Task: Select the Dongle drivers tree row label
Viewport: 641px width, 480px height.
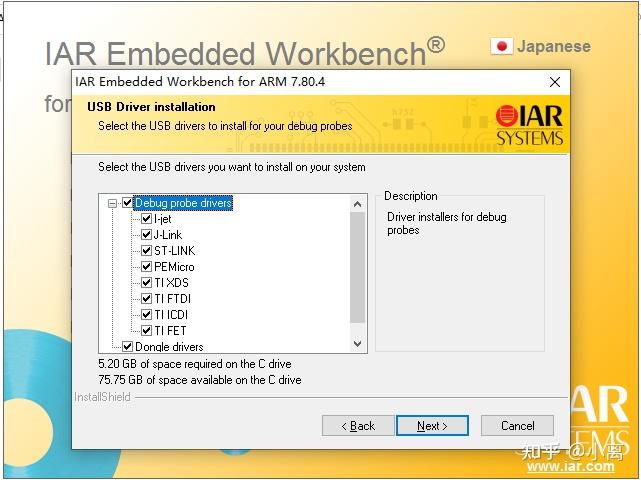Action: tap(169, 347)
